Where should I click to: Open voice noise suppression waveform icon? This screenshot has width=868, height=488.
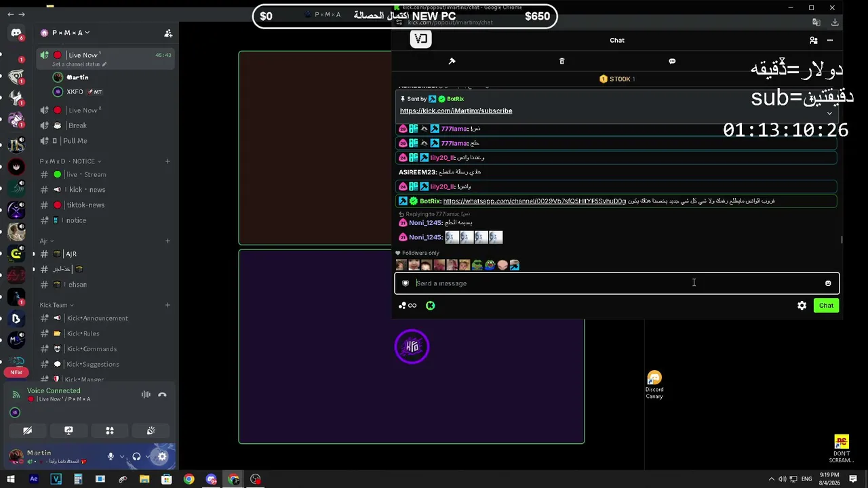[x=146, y=394]
